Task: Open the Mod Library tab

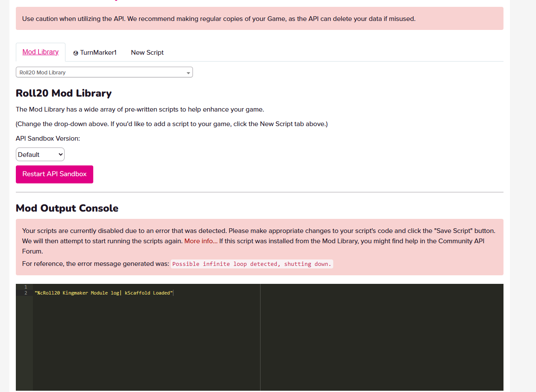Action: (x=41, y=52)
